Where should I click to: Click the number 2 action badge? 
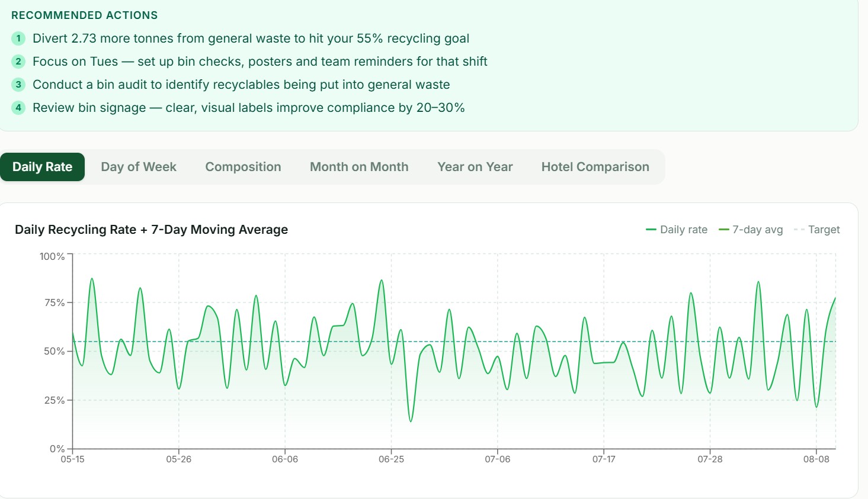pos(18,62)
